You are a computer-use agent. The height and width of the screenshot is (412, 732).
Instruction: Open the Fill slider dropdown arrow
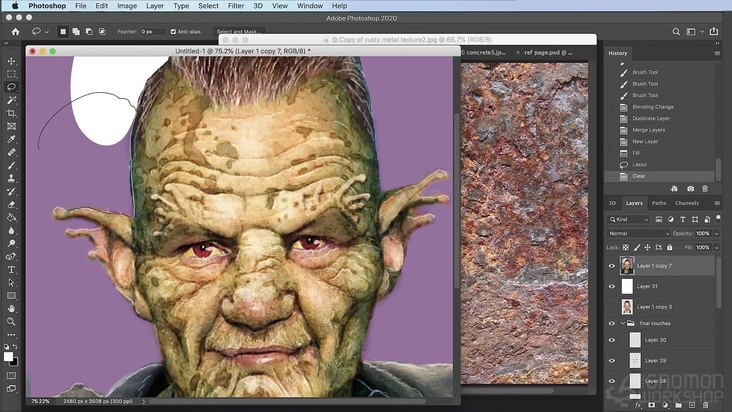point(716,247)
